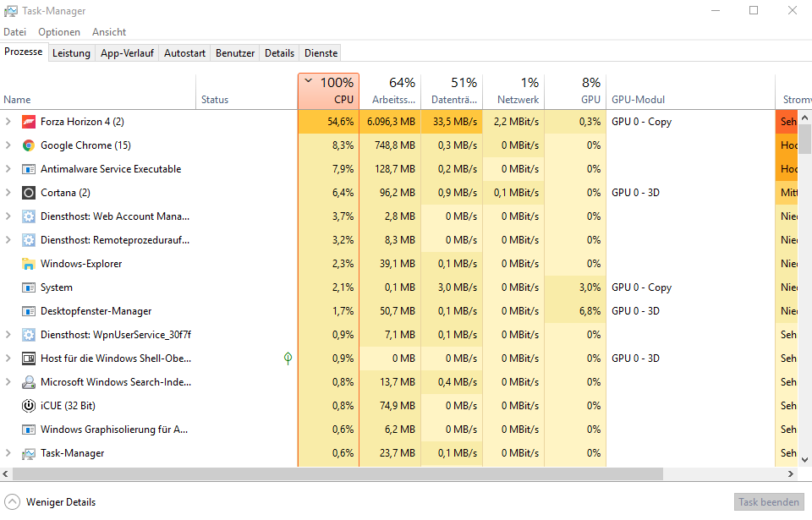The height and width of the screenshot is (520, 812).
Task: Expand the Task-Manager process group
Action: click(x=8, y=452)
